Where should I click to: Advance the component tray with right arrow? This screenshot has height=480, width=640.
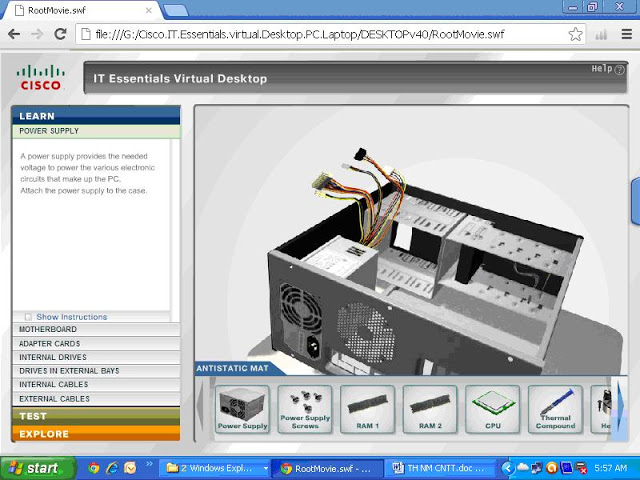(x=621, y=406)
